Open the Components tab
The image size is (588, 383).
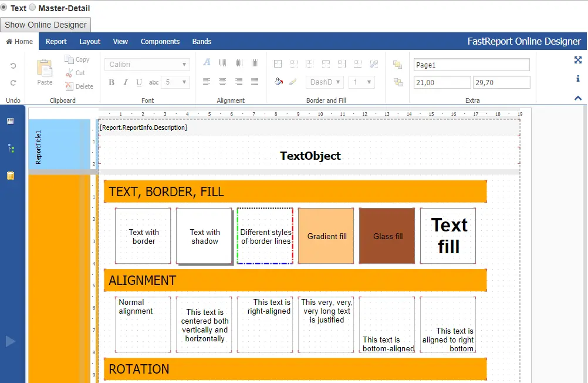[160, 41]
